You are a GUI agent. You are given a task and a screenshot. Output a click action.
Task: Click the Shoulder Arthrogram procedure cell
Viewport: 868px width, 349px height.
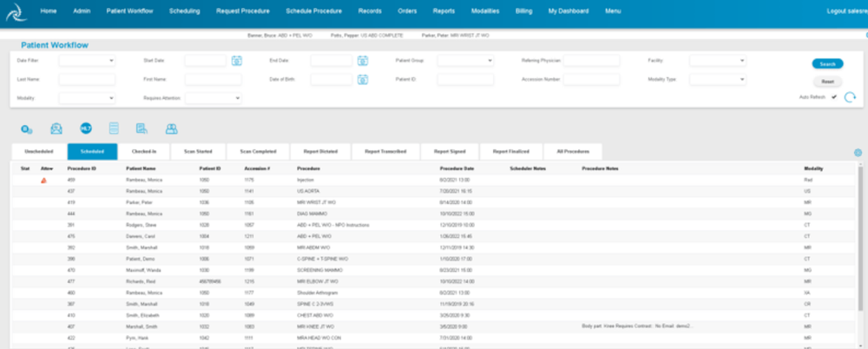pyautogui.click(x=318, y=293)
